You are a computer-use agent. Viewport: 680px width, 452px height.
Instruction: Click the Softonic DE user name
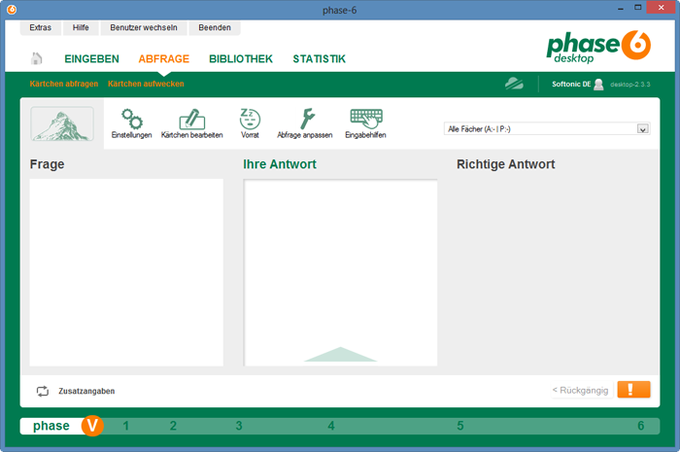click(x=571, y=84)
